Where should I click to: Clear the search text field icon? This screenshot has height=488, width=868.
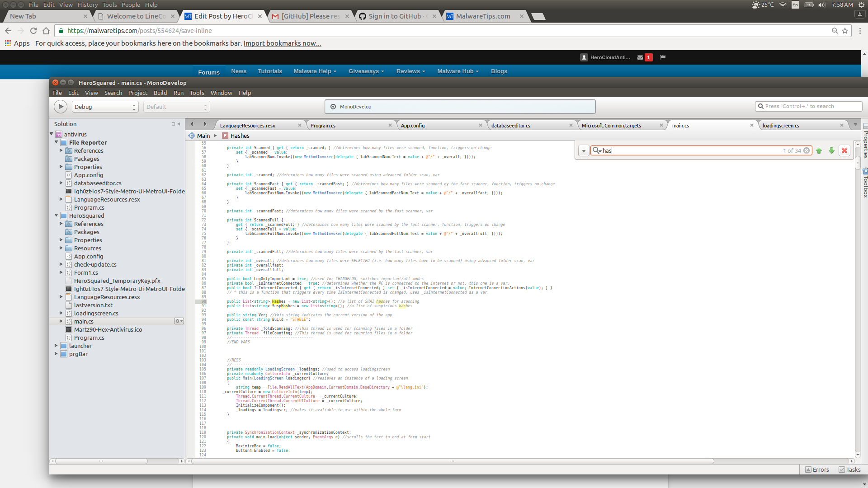click(x=807, y=151)
